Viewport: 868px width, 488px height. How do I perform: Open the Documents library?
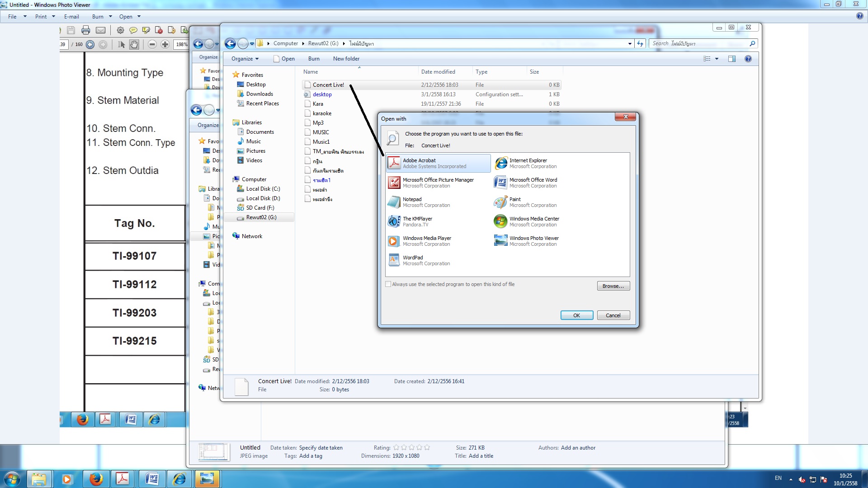coord(260,132)
